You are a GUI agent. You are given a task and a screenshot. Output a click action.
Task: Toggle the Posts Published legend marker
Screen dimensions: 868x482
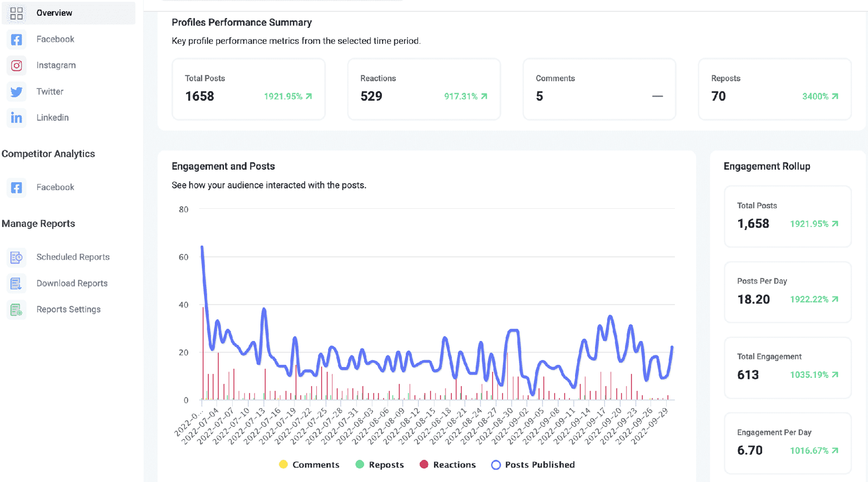[496, 465]
